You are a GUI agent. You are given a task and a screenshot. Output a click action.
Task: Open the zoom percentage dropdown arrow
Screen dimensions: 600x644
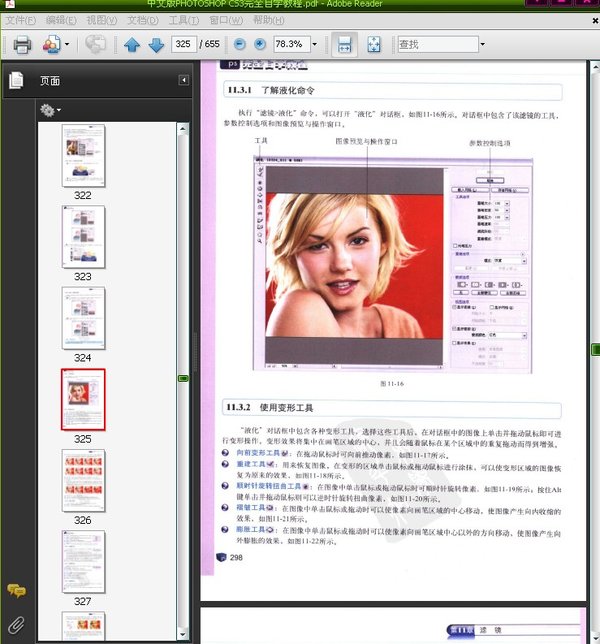tap(313, 44)
